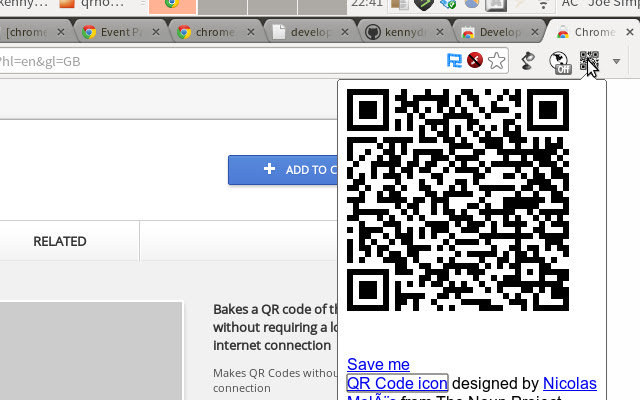640x400 pixels.
Task: Click the Add to Chrome button
Action: [x=283, y=170]
